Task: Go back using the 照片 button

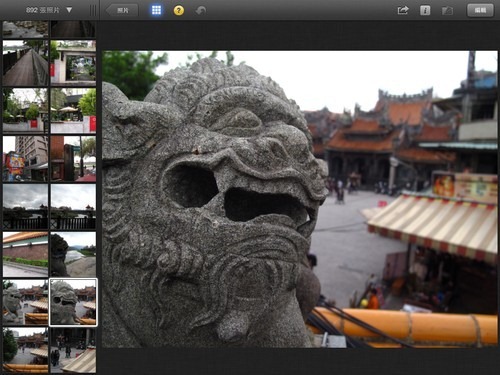Action: (x=122, y=10)
